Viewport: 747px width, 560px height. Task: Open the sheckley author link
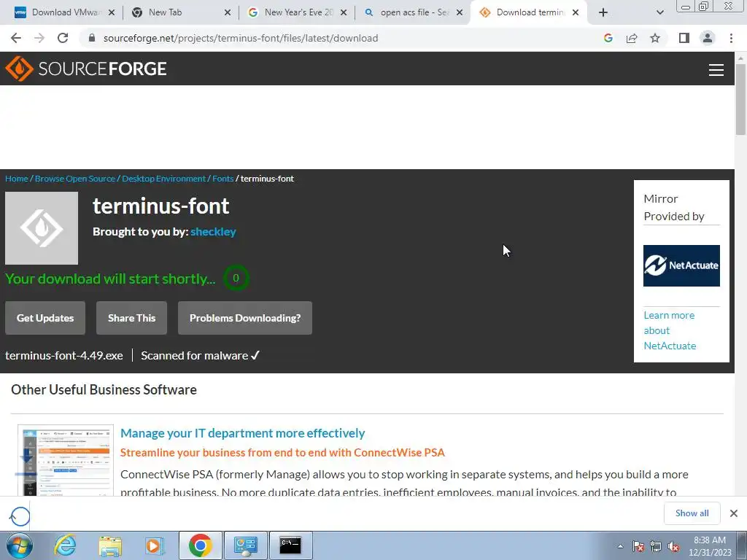[213, 232]
